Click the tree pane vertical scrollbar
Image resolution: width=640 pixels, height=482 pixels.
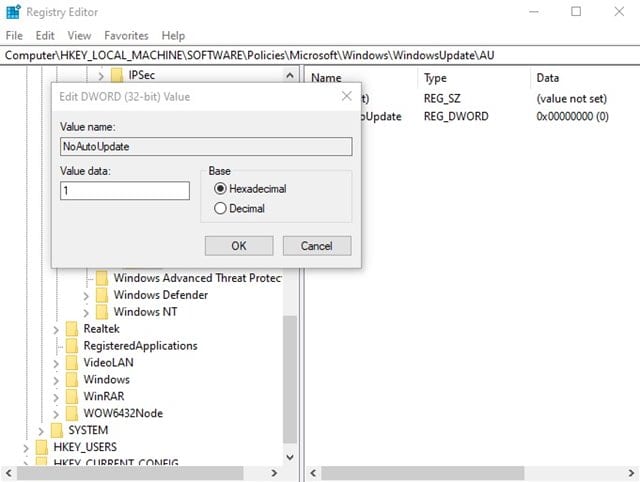click(290, 380)
